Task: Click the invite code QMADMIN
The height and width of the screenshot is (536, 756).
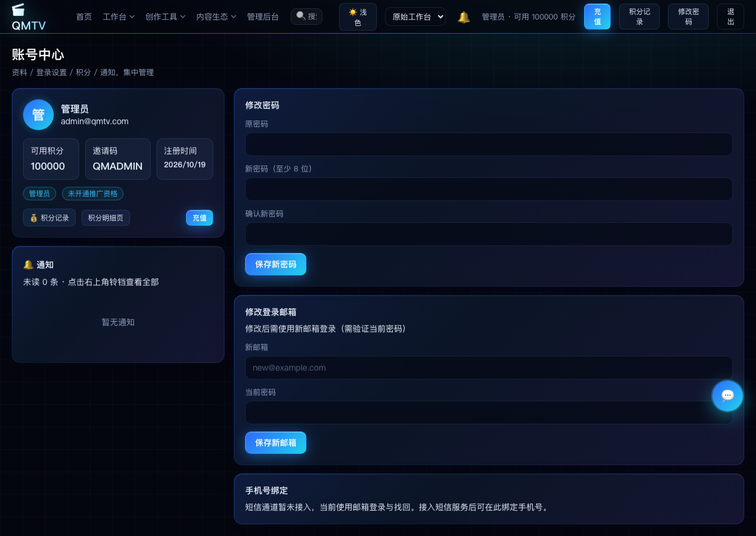Action: [x=118, y=166]
